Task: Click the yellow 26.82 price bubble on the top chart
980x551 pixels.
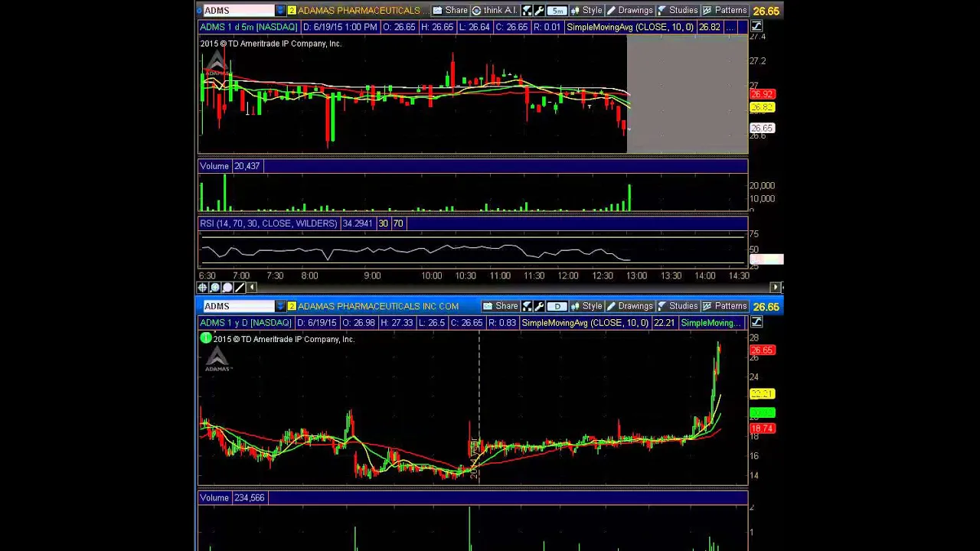Action: click(763, 107)
